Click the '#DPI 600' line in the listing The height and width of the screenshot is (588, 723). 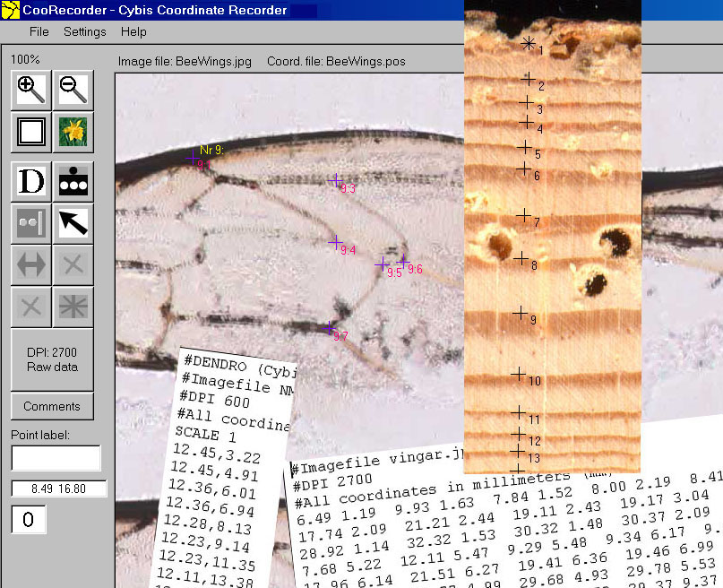[x=214, y=399]
